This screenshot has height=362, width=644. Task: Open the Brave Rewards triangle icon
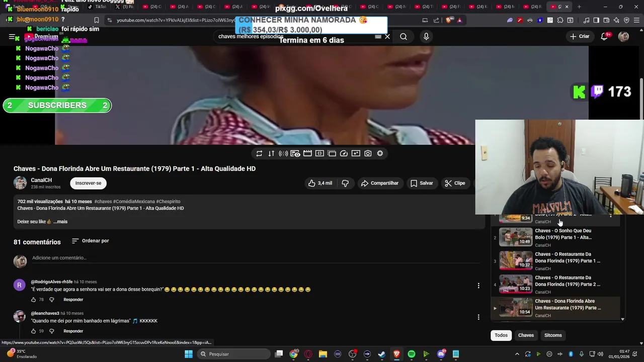coord(459,20)
